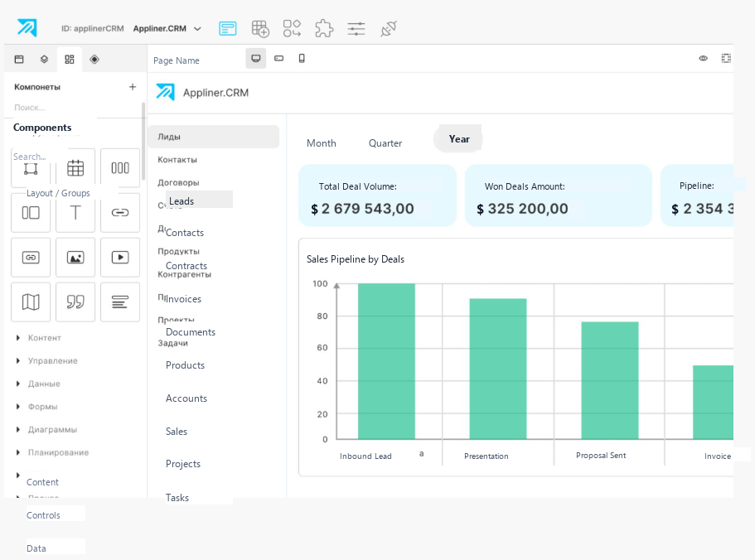Switch to the Quarter period
Viewport: 755px width, 560px height.
pos(385,143)
